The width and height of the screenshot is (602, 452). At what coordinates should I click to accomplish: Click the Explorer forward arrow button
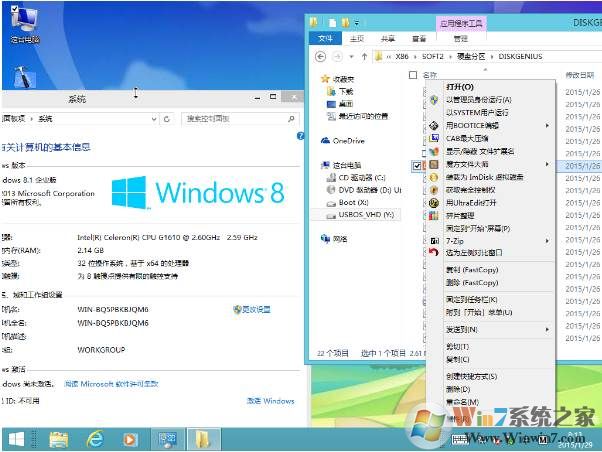[337, 57]
